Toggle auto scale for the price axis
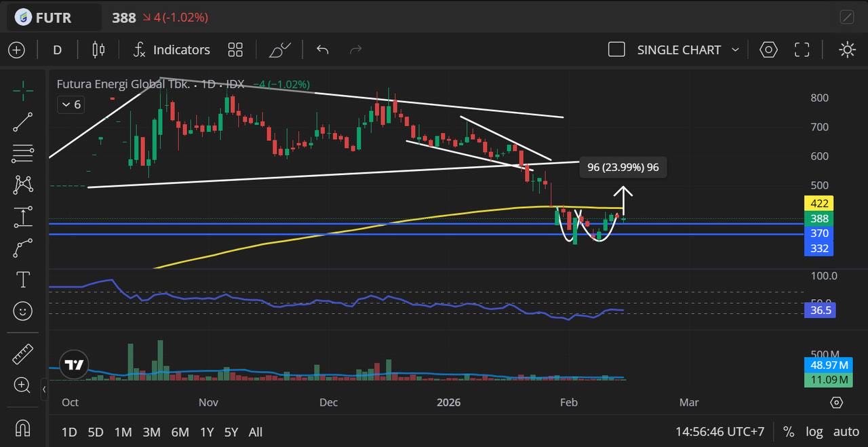The height and width of the screenshot is (447, 868). [846, 432]
